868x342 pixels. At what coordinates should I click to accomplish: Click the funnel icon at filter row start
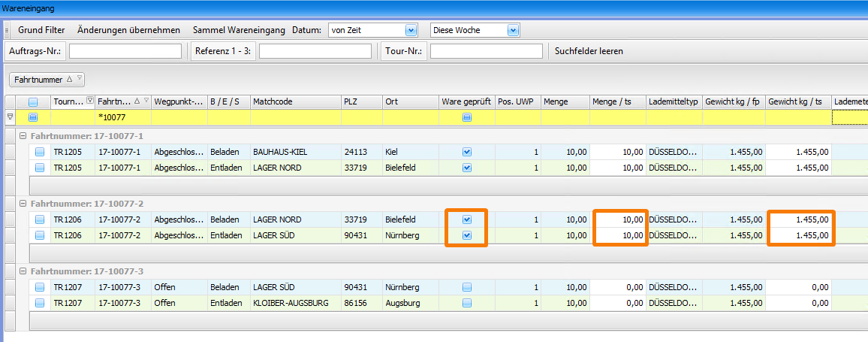pos(10,117)
